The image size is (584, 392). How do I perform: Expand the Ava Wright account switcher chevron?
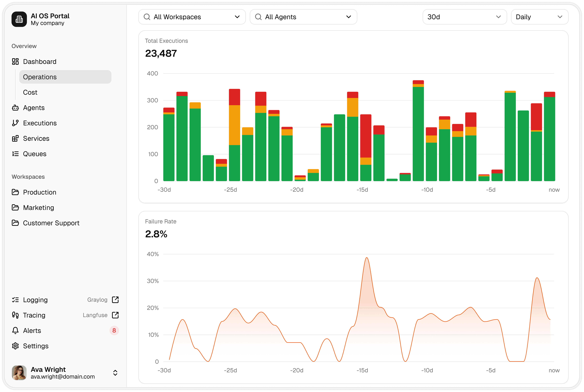click(x=115, y=373)
